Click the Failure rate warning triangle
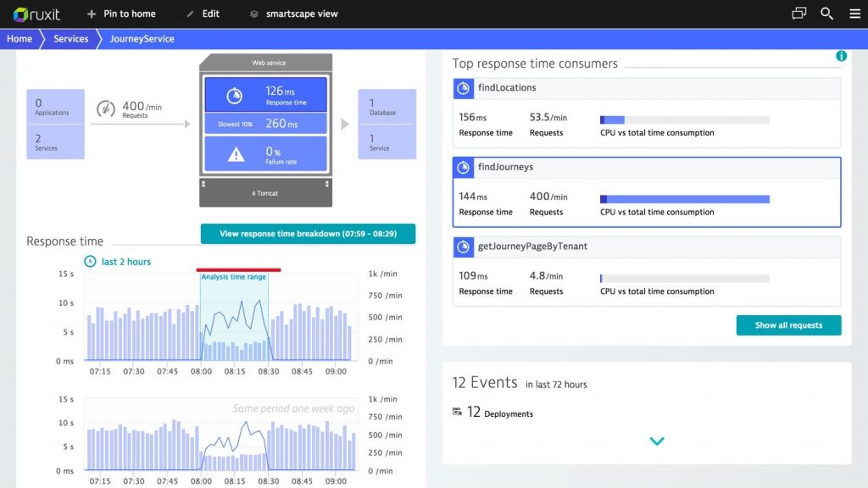 [236, 154]
